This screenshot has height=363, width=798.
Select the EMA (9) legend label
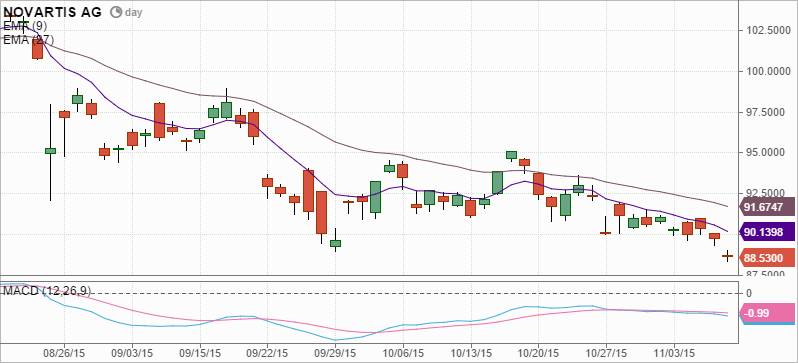point(26,25)
